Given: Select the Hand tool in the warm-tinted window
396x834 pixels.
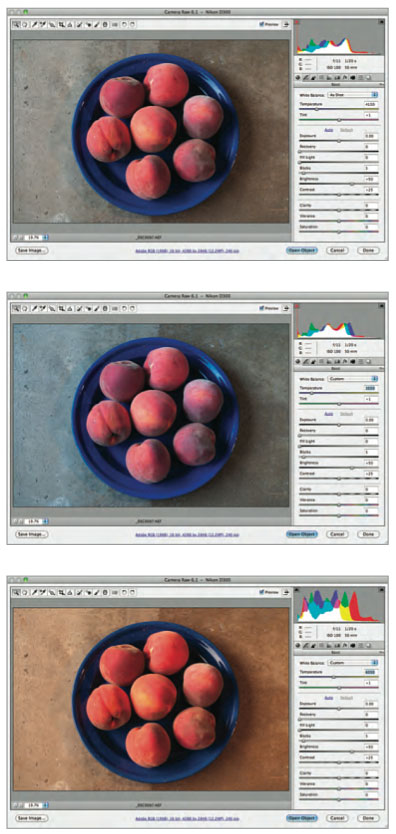Looking at the screenshot, I should point(24,593).
